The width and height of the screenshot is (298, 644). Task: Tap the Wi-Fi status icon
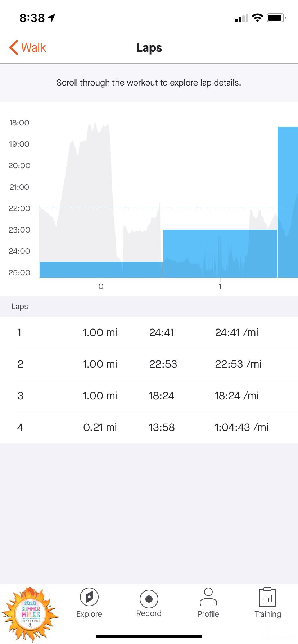pos(257,18)
